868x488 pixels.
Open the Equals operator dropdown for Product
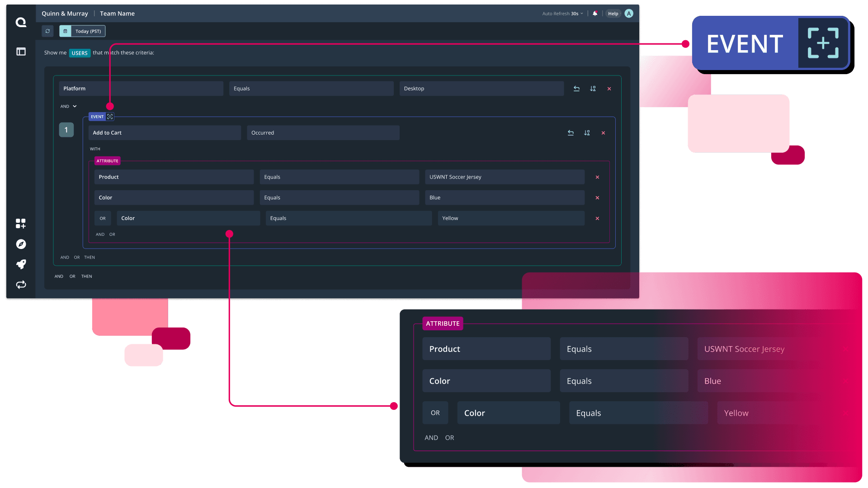[x=339, y=177]
